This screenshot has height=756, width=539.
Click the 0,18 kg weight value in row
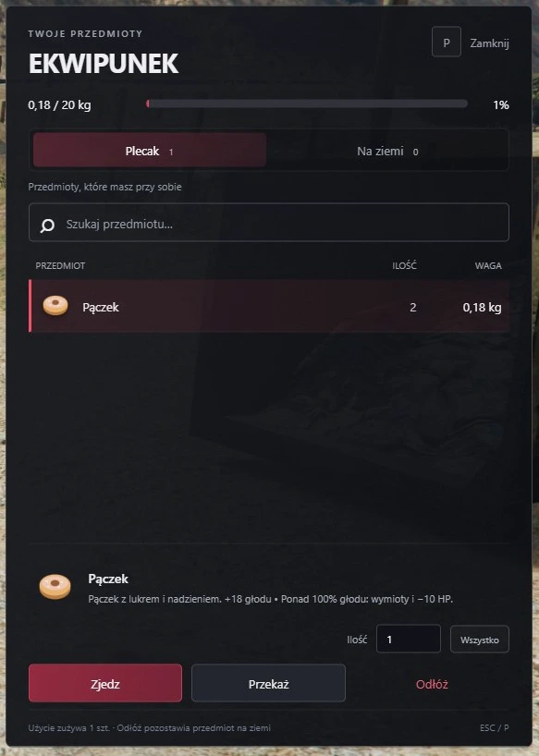(x=482, y=307)
